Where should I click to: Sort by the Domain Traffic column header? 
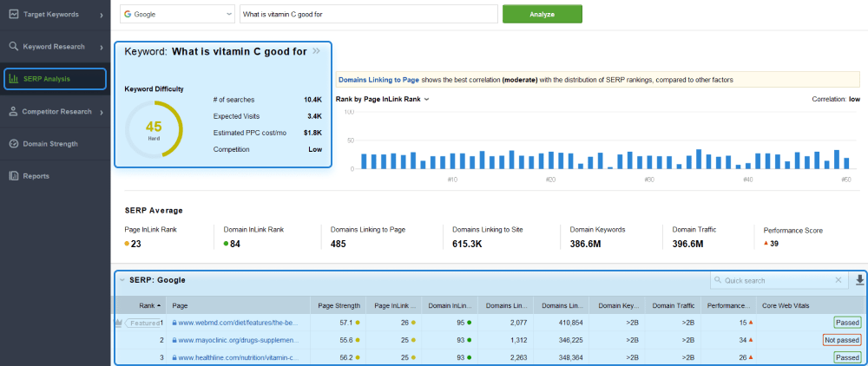[672, 305]
